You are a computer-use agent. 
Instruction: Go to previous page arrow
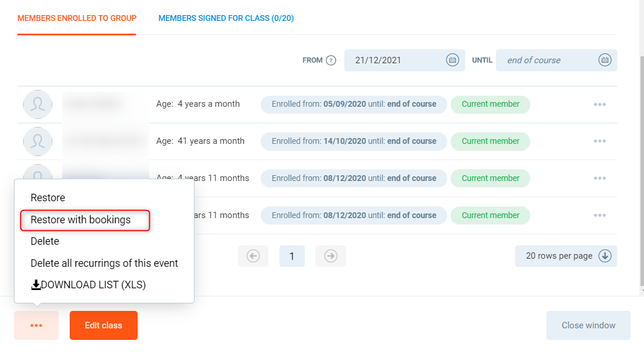(253, 256)
